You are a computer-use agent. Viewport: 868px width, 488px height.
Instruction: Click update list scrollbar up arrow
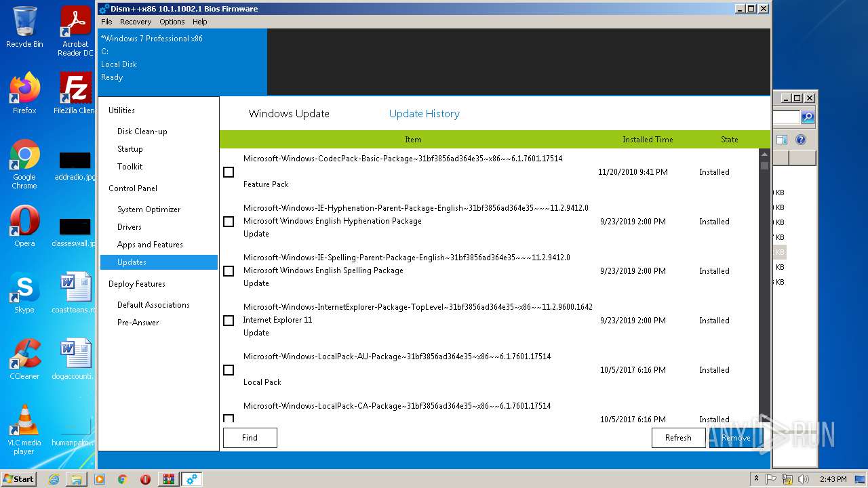coord(764,154)
